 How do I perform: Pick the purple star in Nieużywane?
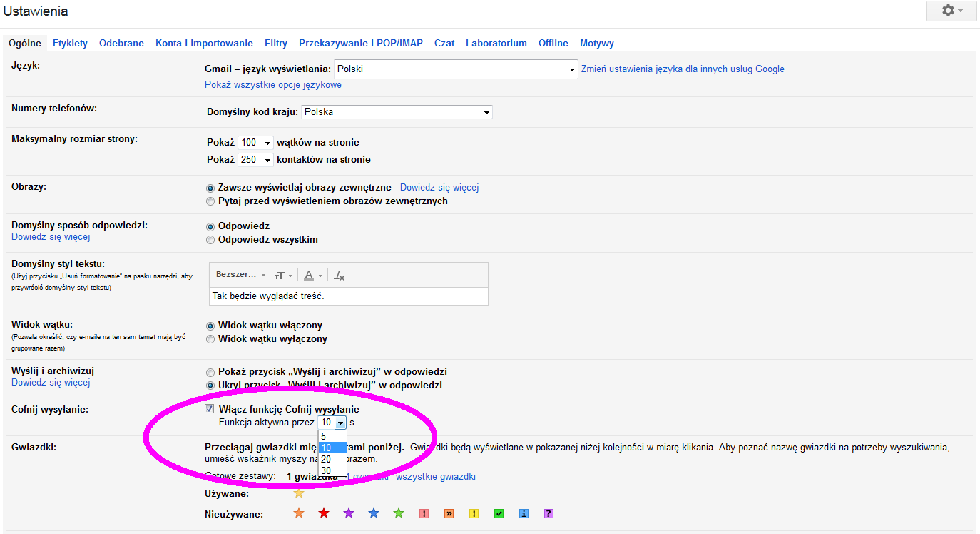pos(349,513)
